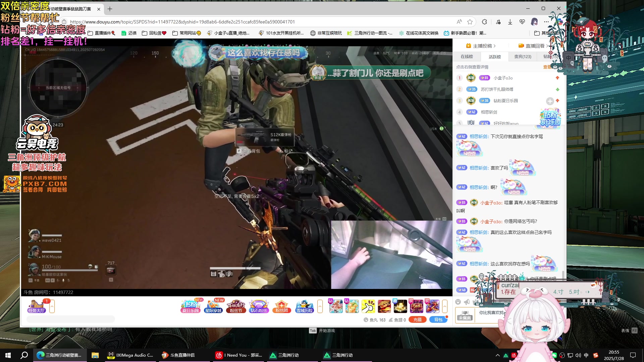Screen dimensions: 644x362
Task: Open the chat emoji smiley icon
Action: [458, 302]
